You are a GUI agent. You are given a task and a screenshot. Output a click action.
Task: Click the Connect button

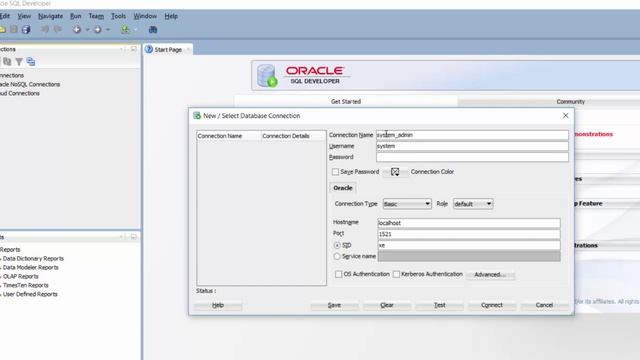click(492, 305)
